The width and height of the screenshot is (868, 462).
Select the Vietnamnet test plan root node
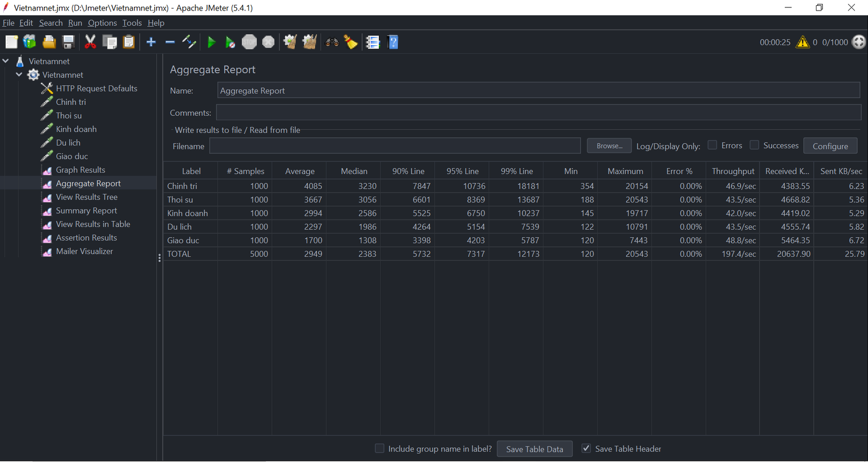49,61
